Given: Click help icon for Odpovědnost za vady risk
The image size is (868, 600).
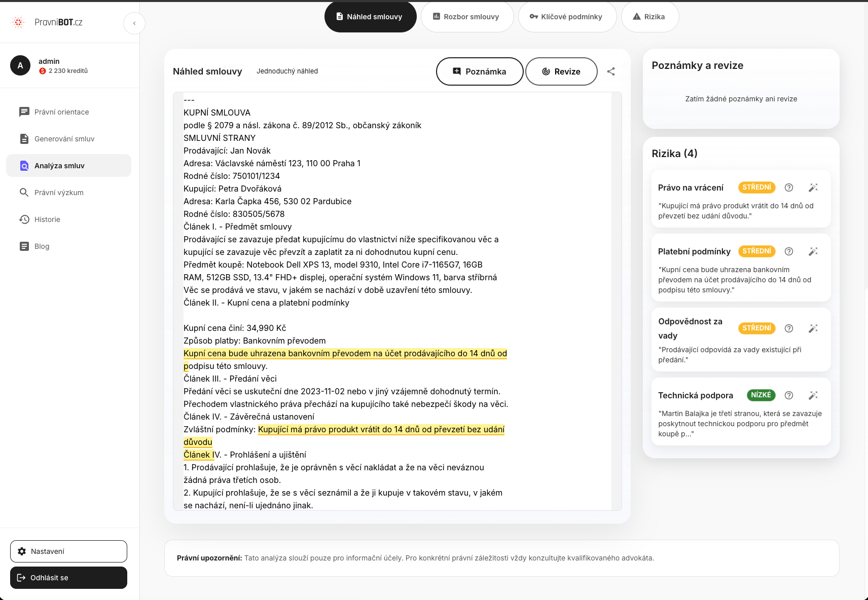Looking at the screenshot, I should pos(789,328).
